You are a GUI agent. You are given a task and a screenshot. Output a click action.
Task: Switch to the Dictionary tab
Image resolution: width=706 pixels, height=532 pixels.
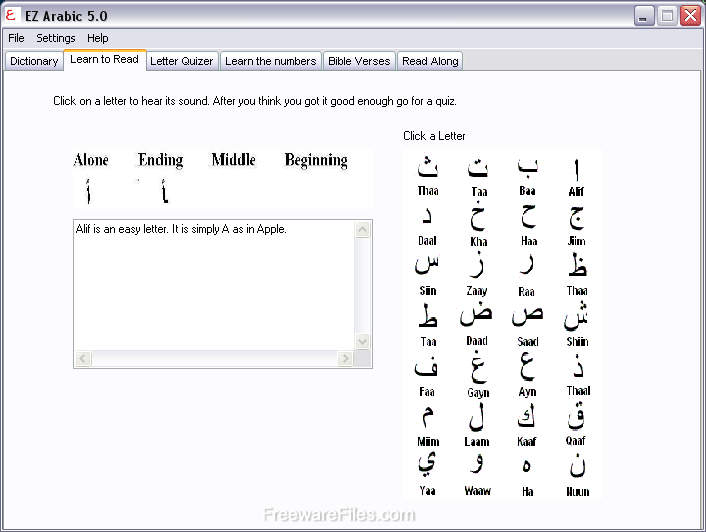pyautogui.click(x=34, y=61)
